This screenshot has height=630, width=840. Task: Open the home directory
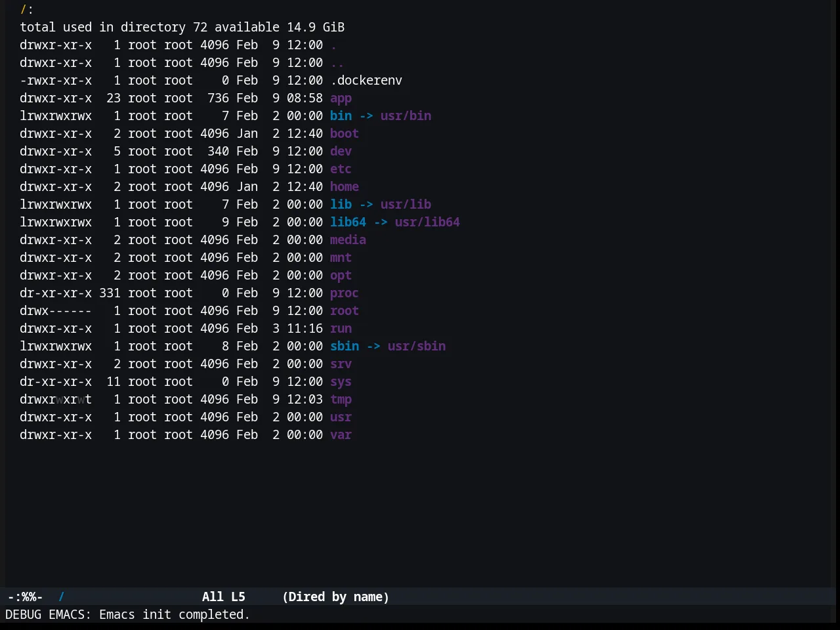(x=345, y=186)
